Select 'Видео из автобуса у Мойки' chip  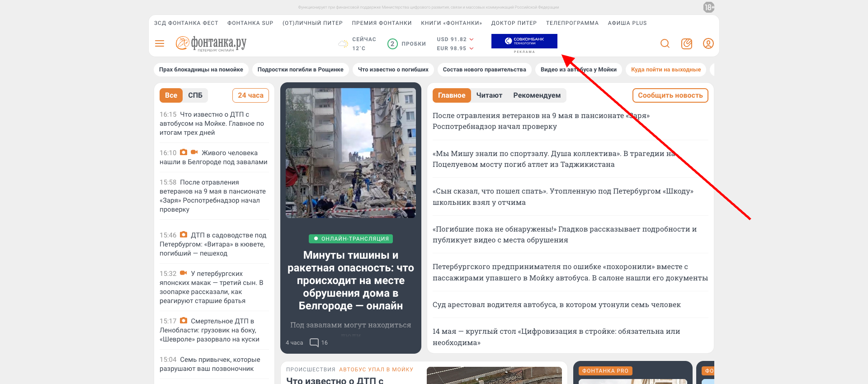coord(579,70)
